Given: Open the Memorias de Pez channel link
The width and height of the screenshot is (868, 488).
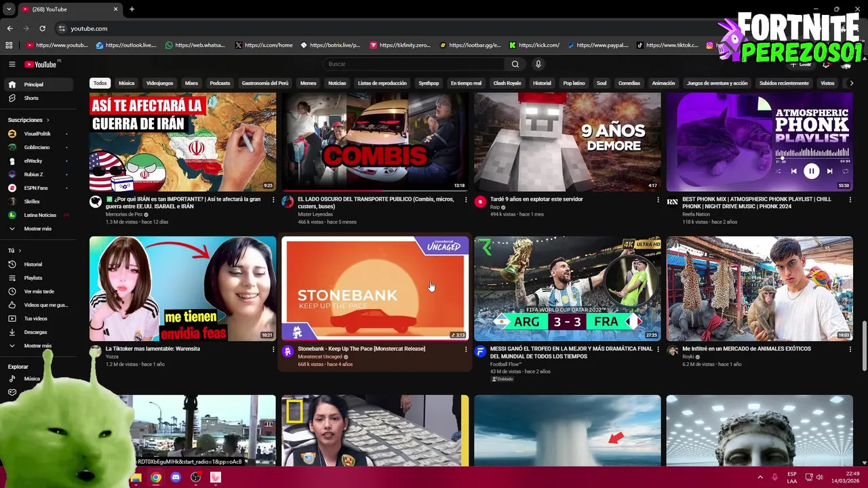Looking at the screenshot, I should tap(123, 214).
